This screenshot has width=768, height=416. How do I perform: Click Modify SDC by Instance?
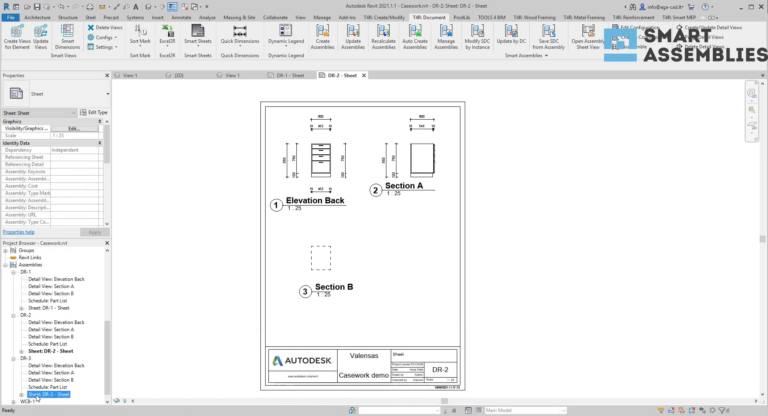click(477, 37)
